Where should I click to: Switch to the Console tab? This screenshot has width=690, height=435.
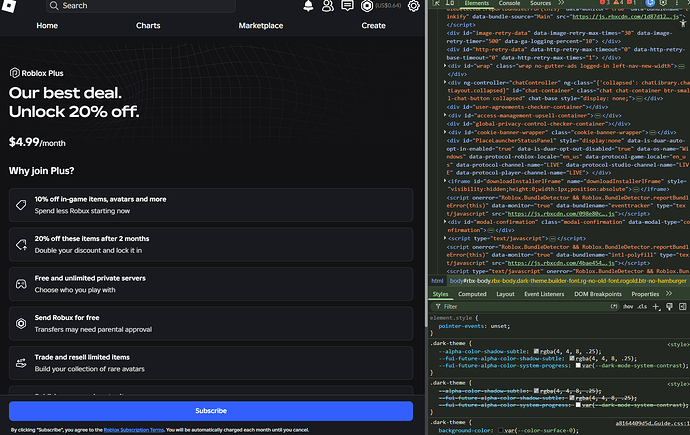pos(509,3)
